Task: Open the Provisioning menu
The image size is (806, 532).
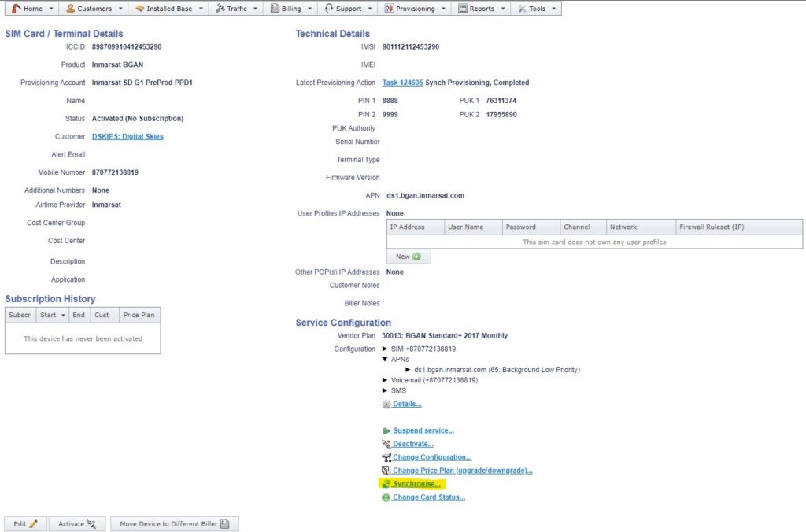Action: (415, 9)
